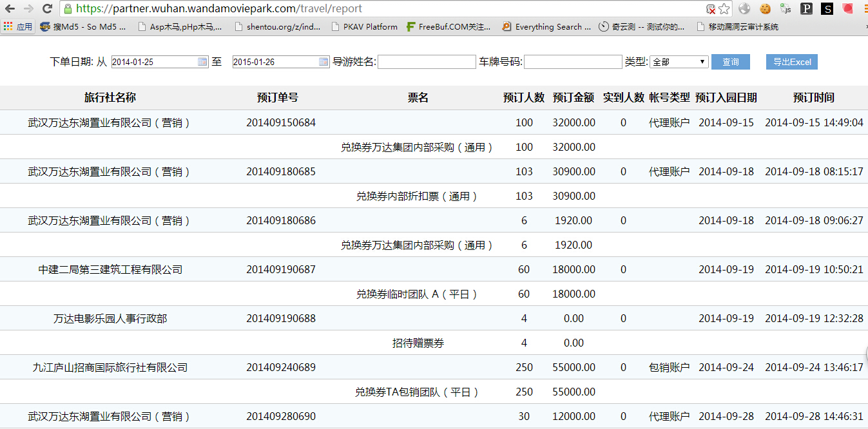Open the 移动漏洞云审计系统 bookmark

[x=737, y=27]
